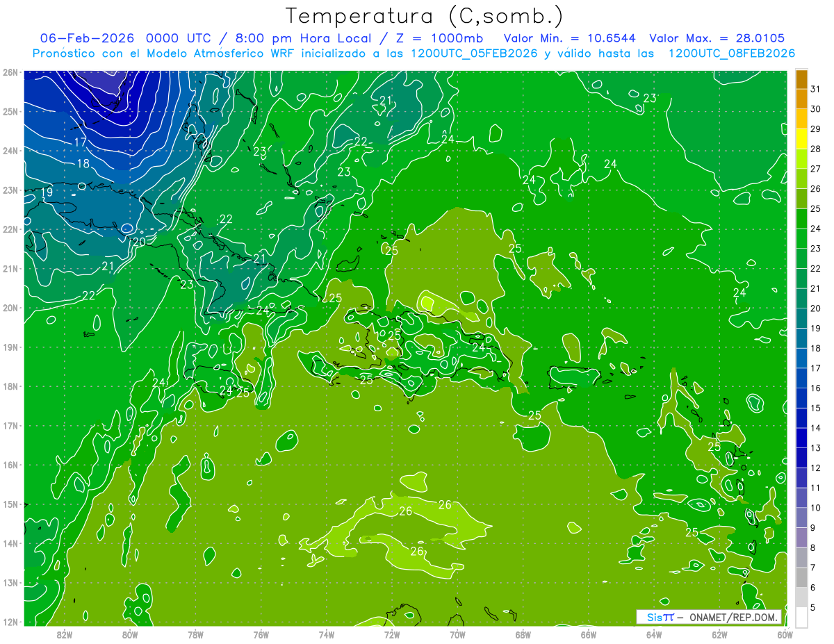Image resolution: width=834 pixels, height=644 pixels.
Task: Click the white legend swatch beside label 5
Action: [801, 617]
